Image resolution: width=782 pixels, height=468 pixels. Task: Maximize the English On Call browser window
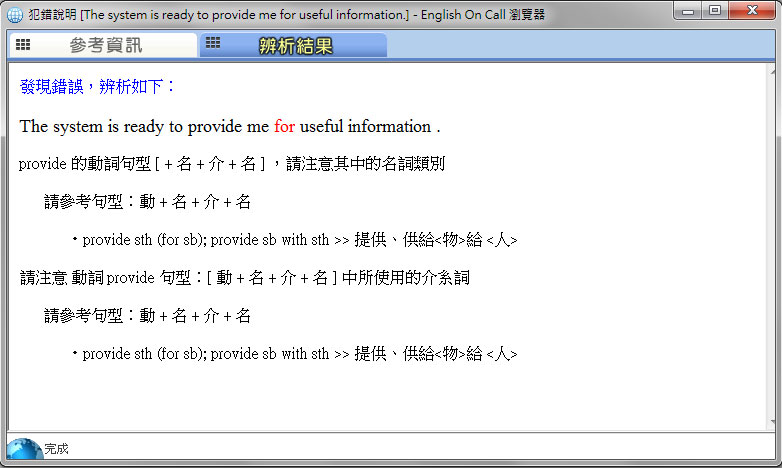coord(715,10)
